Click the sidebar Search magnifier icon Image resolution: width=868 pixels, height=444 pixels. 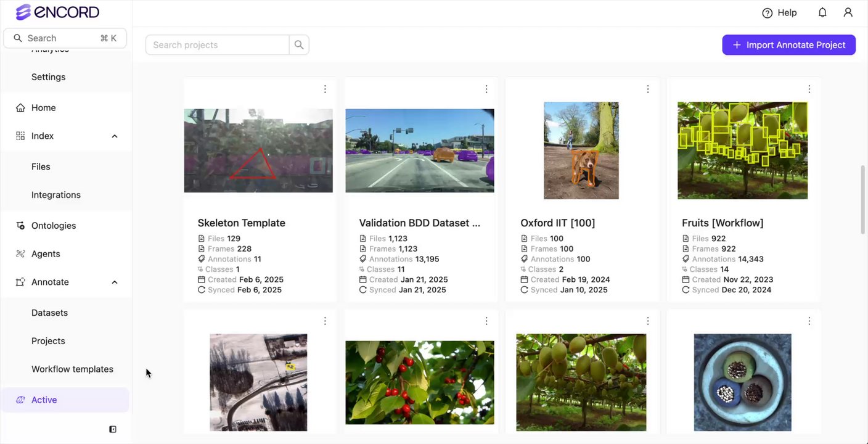tap(18, 38)
